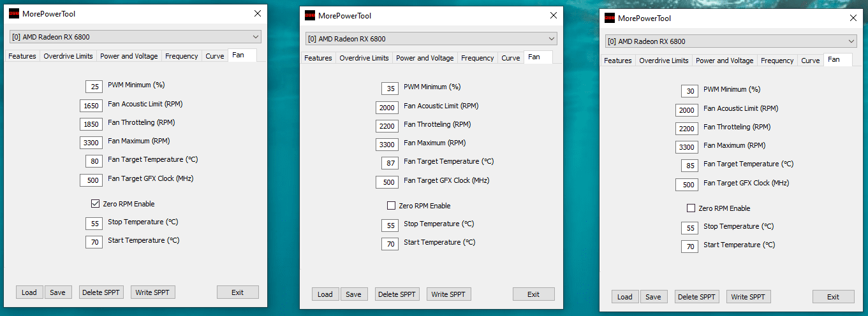
Task: Switch to Features tab in middle window
Action: click(x=318, y=58)
